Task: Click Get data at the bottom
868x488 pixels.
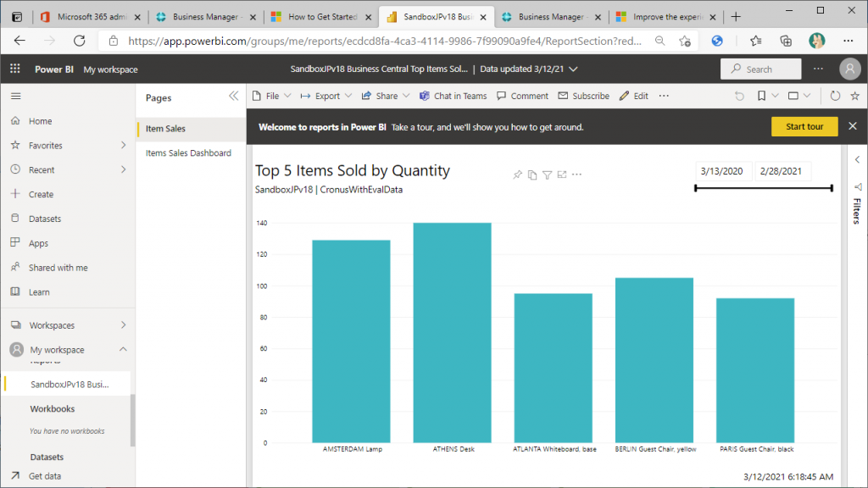Action: click(44, 476)
